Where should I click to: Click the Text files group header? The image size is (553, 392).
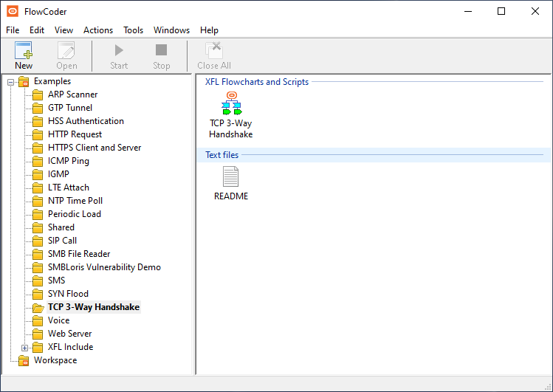221,155
